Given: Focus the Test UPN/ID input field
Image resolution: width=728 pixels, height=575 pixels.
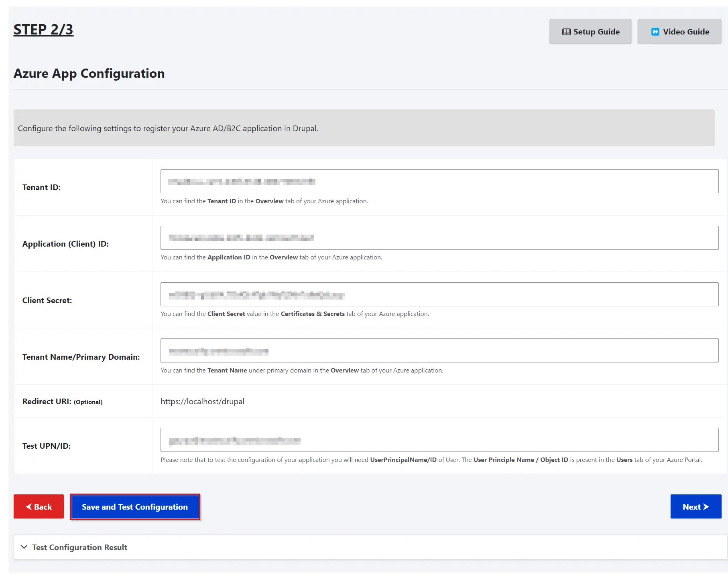Looking at the screenshot, I should pos(439,440).
